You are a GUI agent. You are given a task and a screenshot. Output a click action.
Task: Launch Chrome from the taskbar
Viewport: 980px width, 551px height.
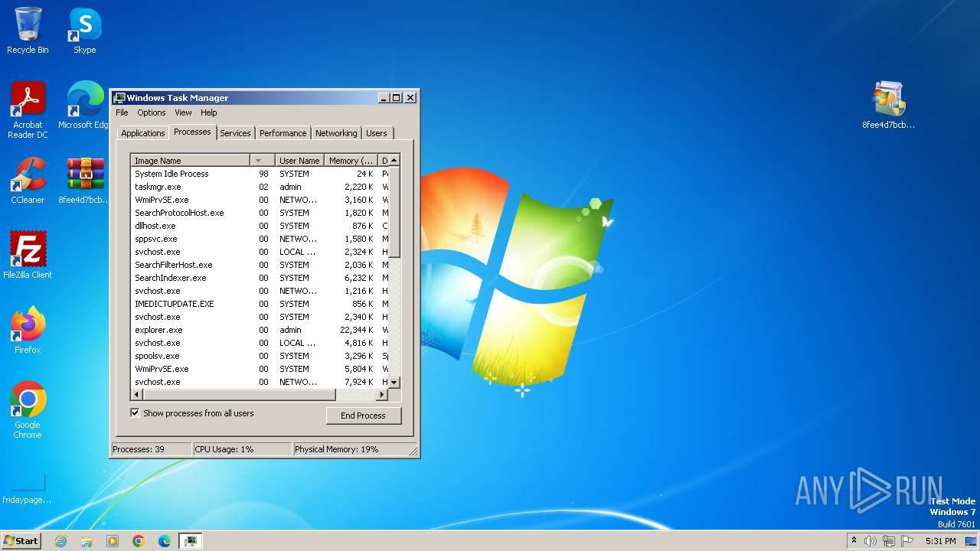point(139,541)
